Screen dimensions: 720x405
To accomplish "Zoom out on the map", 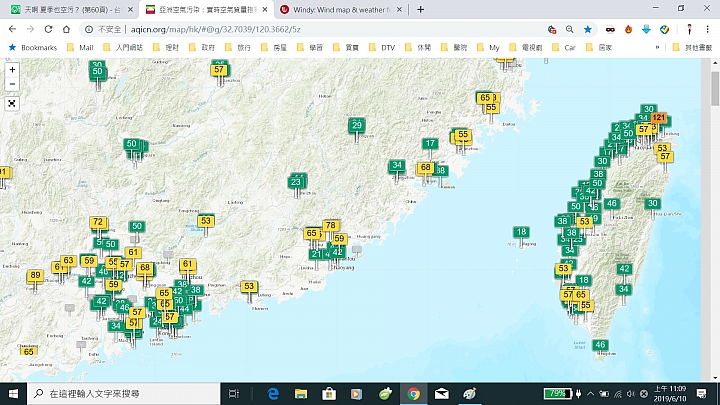I will coord(12,85).
